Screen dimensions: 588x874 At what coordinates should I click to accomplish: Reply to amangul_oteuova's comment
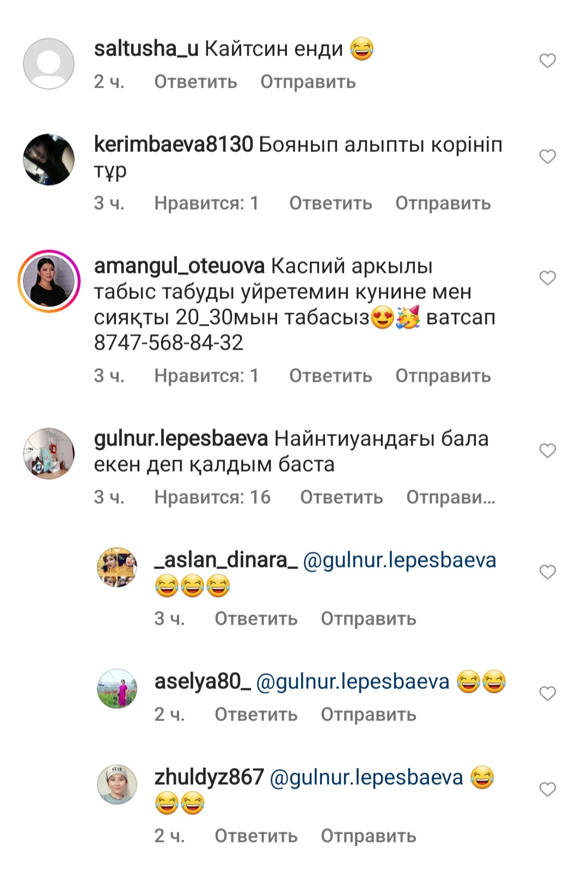click(330, 376)
